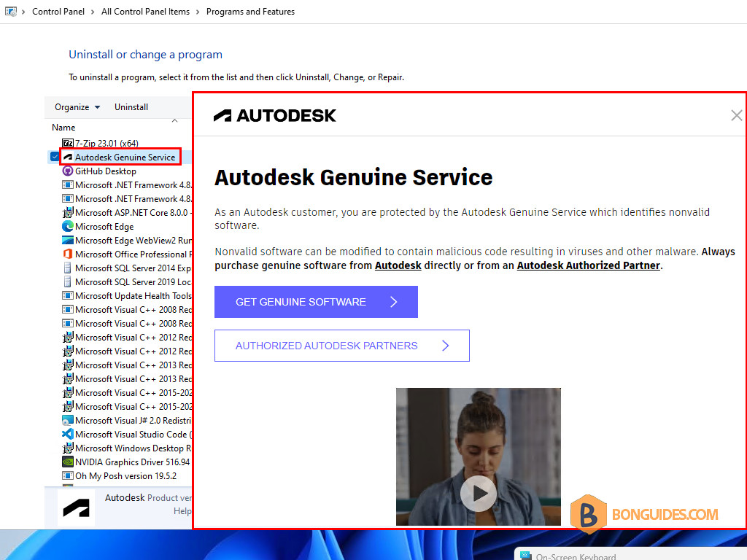This screenshot has width=747, height=560.
Task: Select second Microsoft Visual C++ 2012 entry
Action: (x=127, y=351)
